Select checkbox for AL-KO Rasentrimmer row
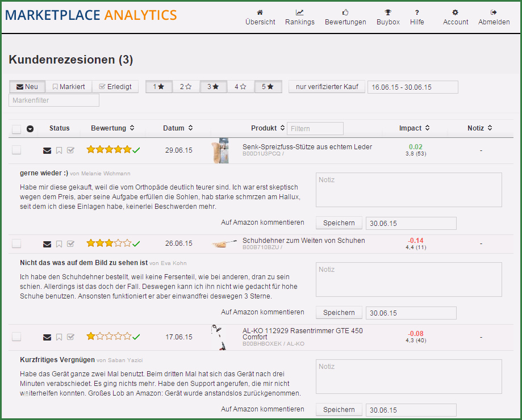 (x=16, y=337)
